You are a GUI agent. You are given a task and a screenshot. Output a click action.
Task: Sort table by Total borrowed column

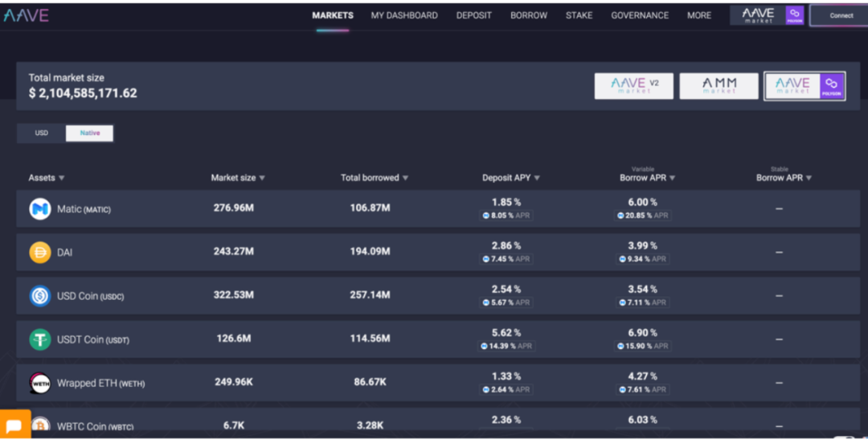click(375, 178)
